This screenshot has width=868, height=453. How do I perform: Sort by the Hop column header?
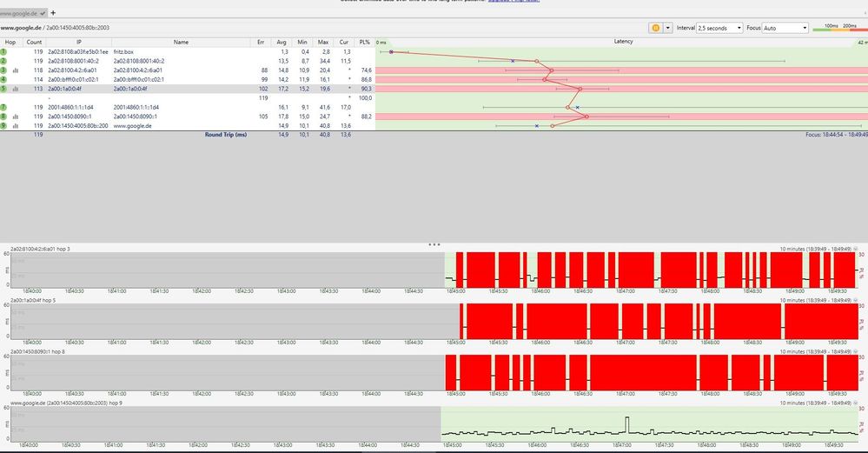coord(10,42)
